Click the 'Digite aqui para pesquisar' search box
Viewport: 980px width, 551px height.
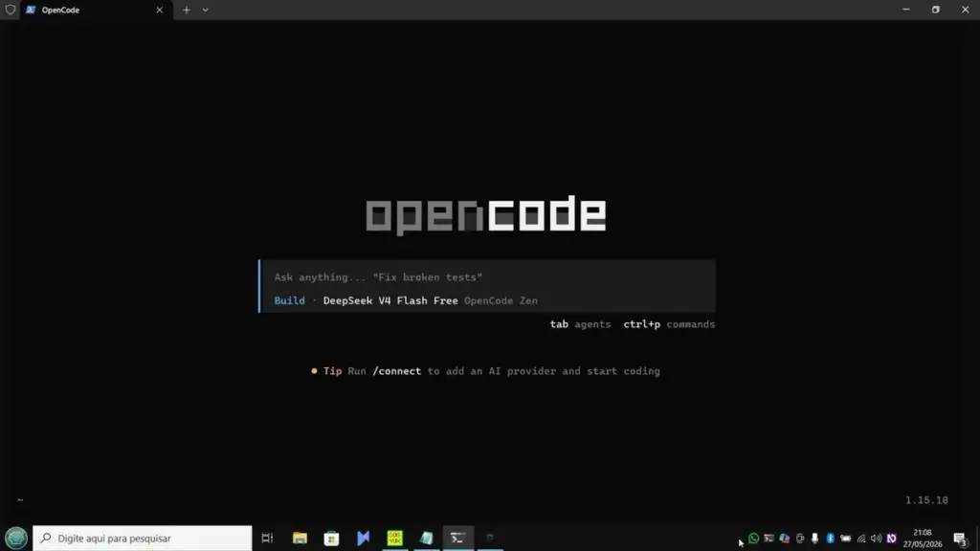tap(143, 538)
